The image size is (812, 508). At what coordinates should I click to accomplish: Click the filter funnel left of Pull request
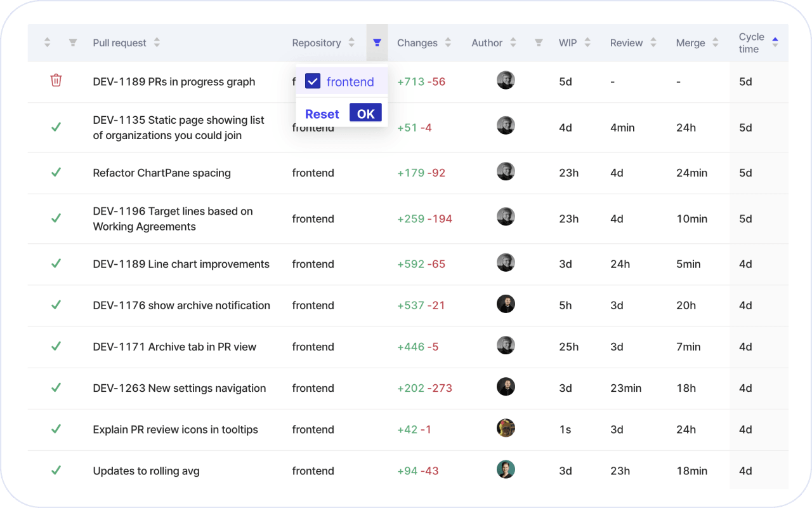pos(73,43)
